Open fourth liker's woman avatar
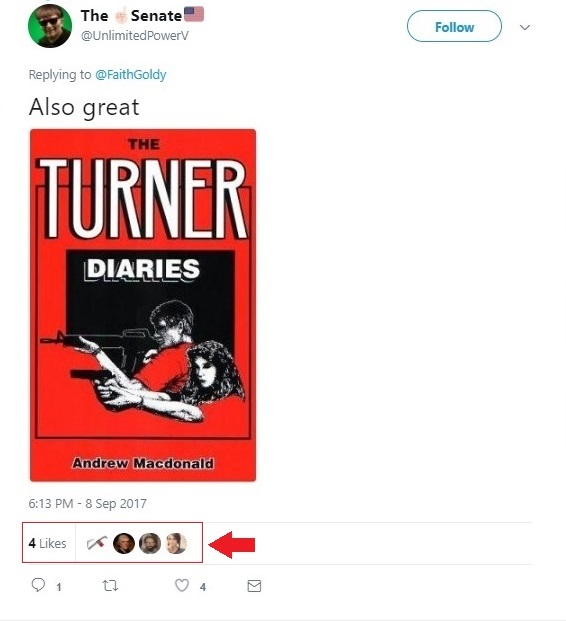Image resolution: width=566 pixels, height=621 pixels. (x=176, y=543)
